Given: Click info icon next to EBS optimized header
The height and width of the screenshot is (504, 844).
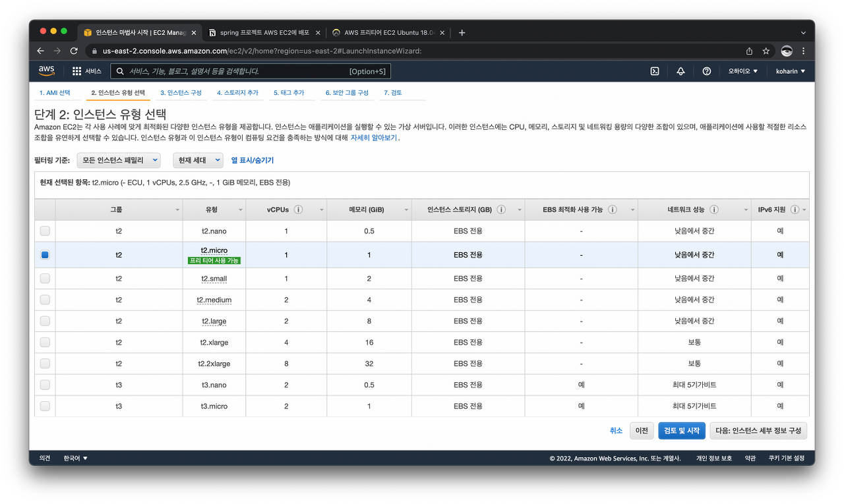Looking at the screenshot, I should point(613,210).
